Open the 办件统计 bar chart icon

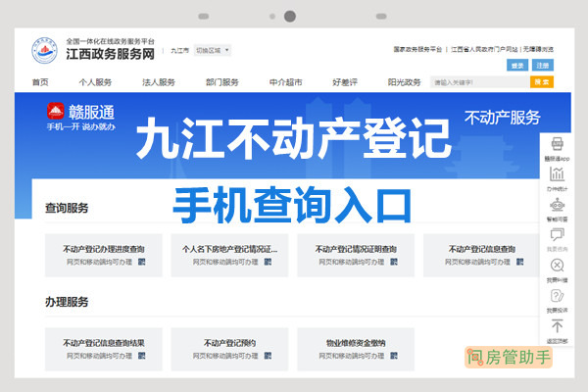click(557, 174)
